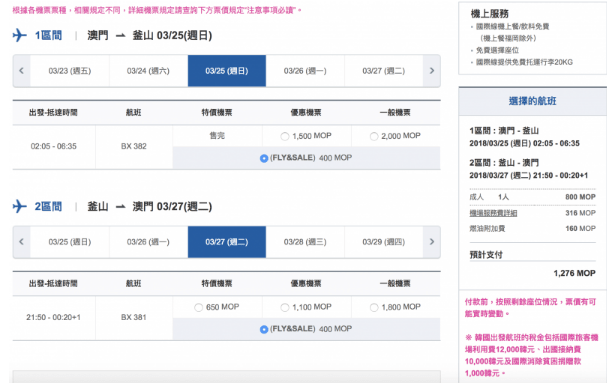This screenshot has width=607, height=392.
Task: Click the 機上服務 heading
Action: tap(489, 14)
